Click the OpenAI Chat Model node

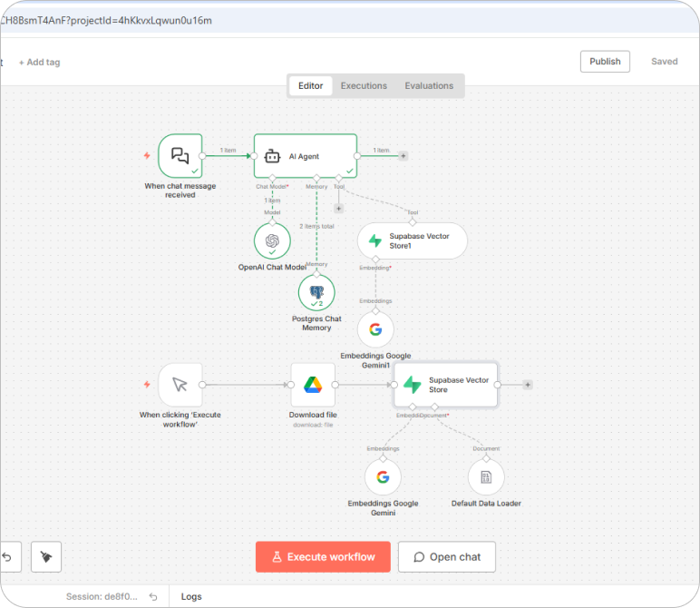point(271,240)
